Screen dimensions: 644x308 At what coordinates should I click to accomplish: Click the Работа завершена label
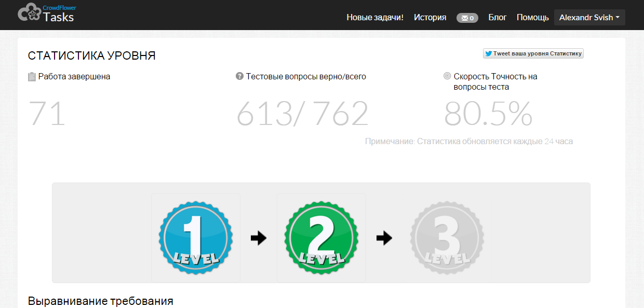point(74,77)
